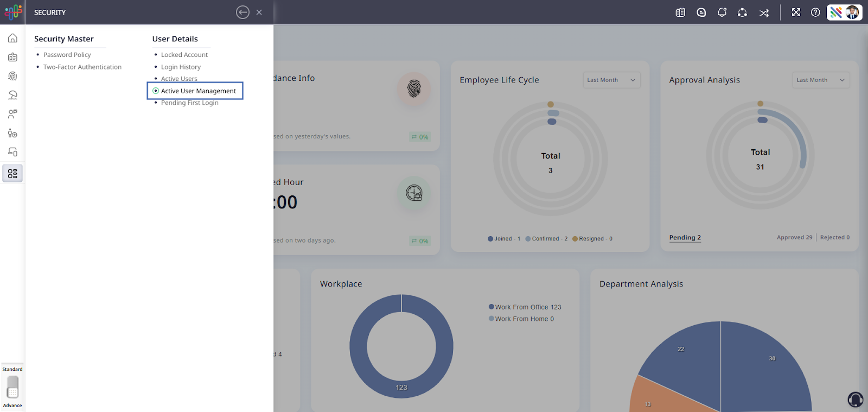The image size is (868, 412).
Task: Toggle Joined - 1 legend item
Action: [x=504, y=239]
